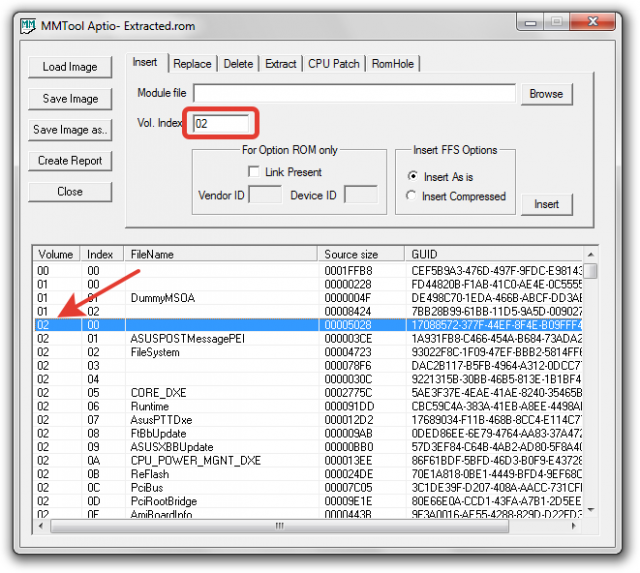The image size is (640, 573).
Task: Switch to the Extract tab
Action: [281, 64]
